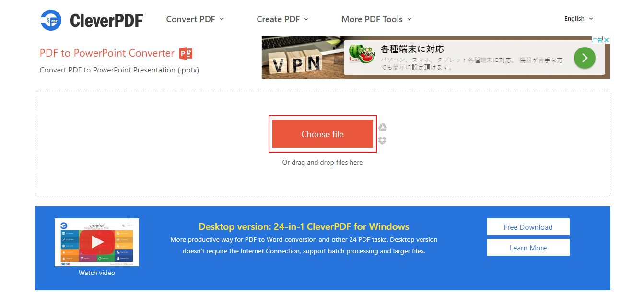Image resolution: width=644 pixels, height=298 pixels.
Task: Expand the Convert PDF dropdown menu
Action: tap(195, 19)
